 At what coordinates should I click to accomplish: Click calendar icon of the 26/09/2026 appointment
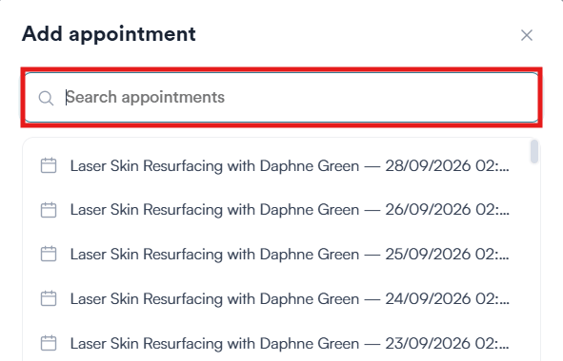(x=48, y=210)
